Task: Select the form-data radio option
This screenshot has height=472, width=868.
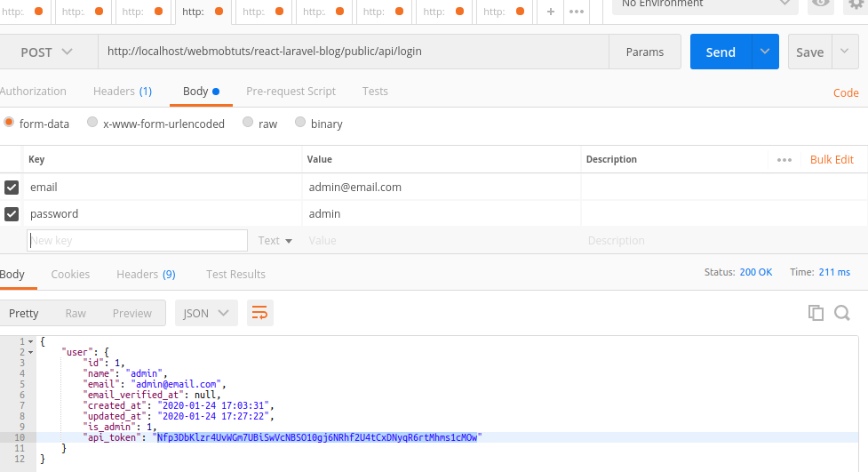Action: tap(9, 123)
